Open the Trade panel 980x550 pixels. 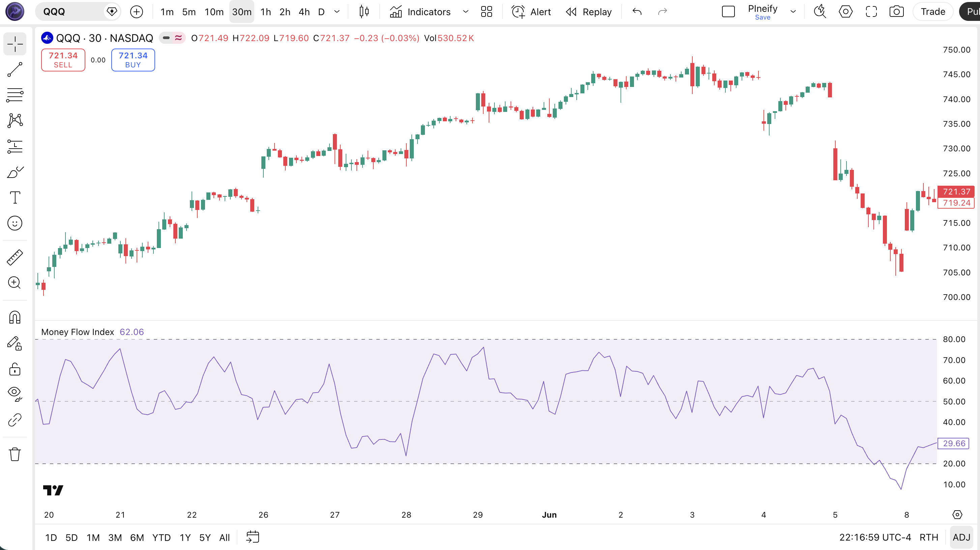933,12
